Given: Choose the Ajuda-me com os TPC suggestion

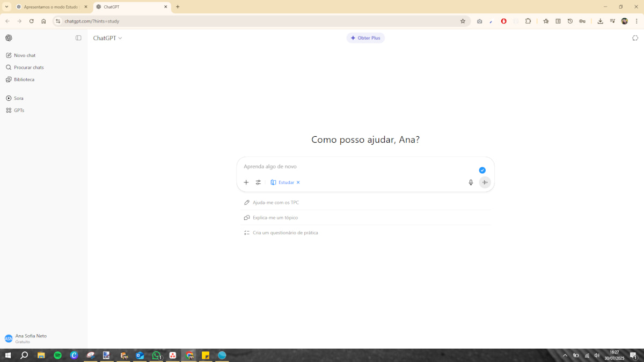Looking at the screenshot, I should tap(275, 203).
